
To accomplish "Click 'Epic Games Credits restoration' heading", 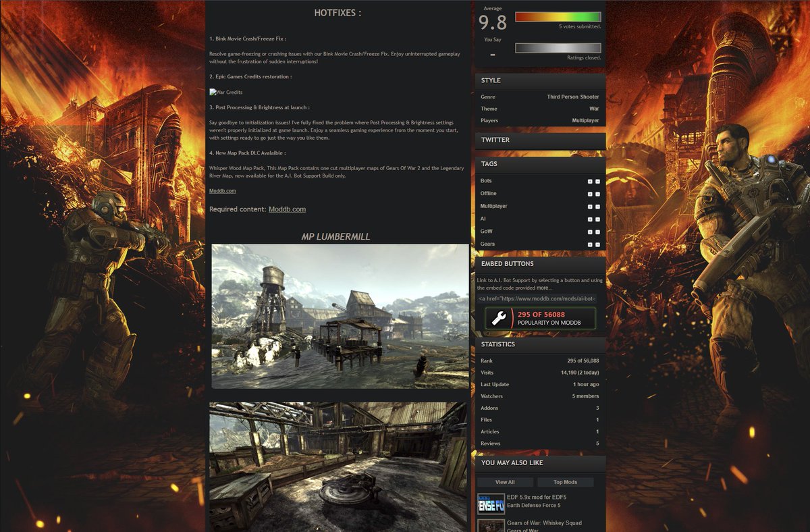I will tap(250, 77).
